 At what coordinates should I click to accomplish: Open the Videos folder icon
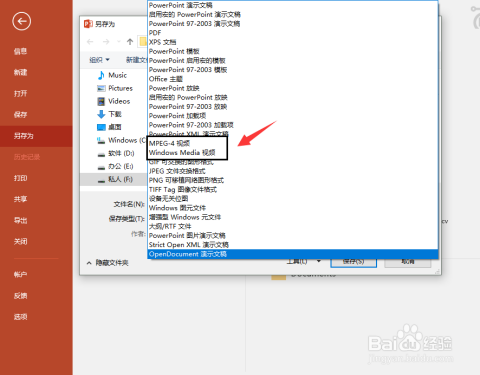(101, 101)
